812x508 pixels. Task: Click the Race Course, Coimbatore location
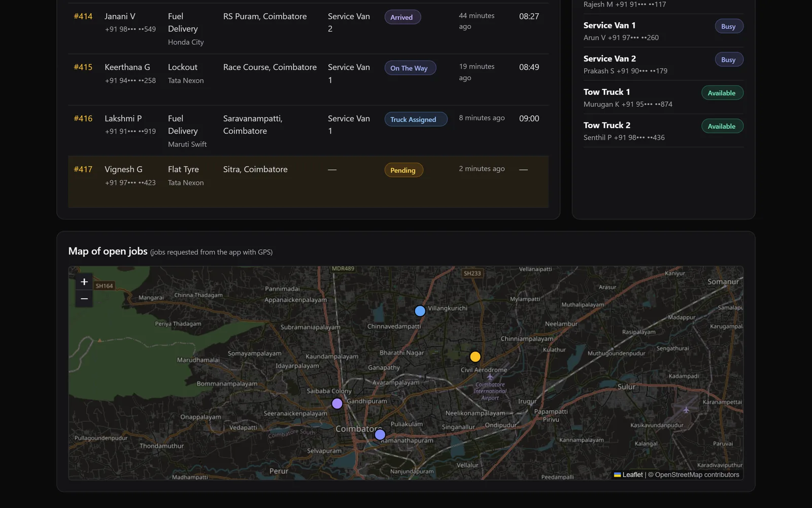[270, 67]
